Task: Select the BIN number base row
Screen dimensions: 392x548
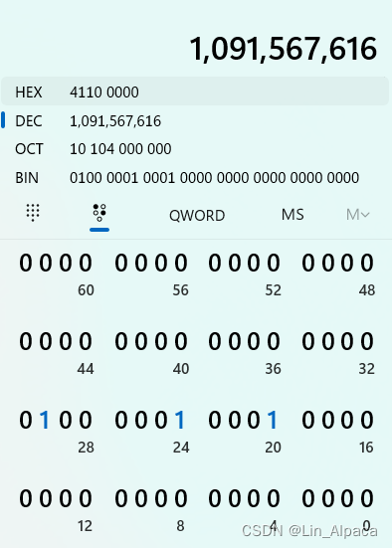Action: 195,178
